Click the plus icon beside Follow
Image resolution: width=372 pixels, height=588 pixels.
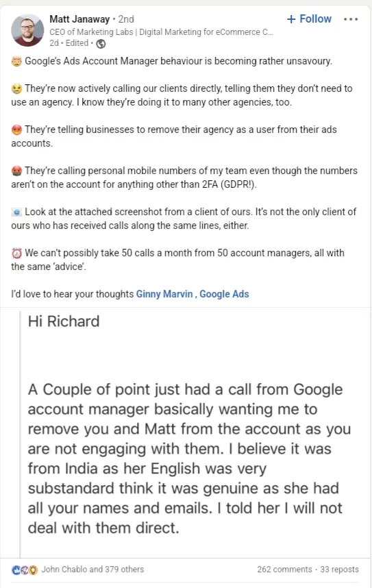pos(291,19)
